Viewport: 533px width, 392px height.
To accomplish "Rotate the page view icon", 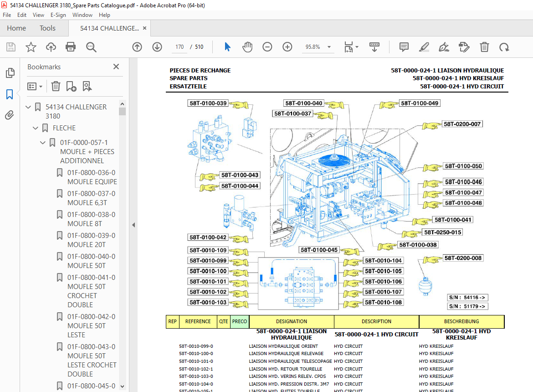I will [x=504, y=47].
